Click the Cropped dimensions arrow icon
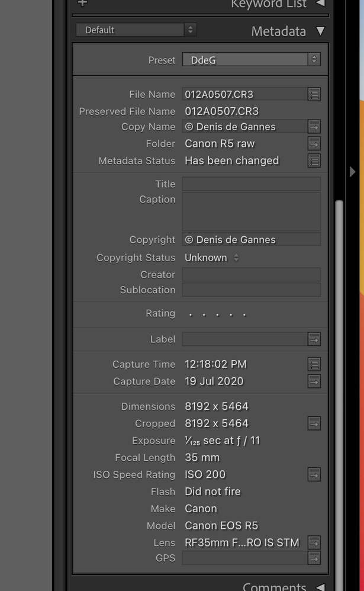 pos(314,423)
